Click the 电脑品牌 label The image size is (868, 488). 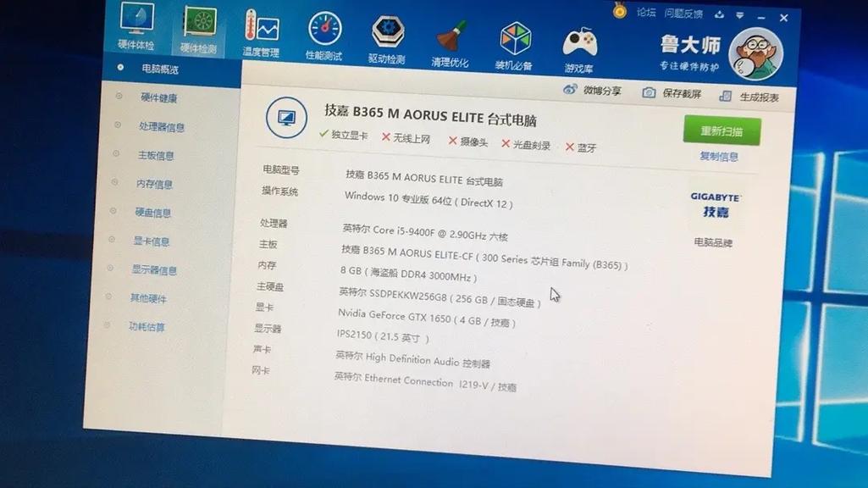713,242
